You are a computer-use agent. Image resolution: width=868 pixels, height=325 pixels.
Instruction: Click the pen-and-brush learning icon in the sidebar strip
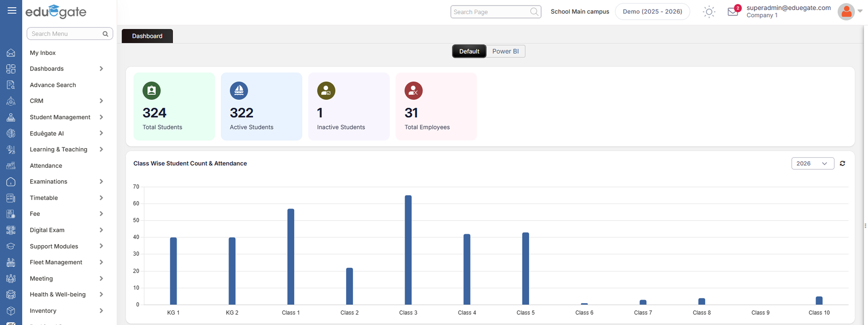11,150
